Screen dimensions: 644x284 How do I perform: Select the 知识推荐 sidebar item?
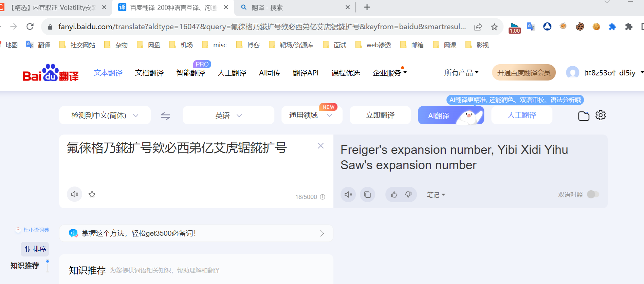click(x=25, y=266)
